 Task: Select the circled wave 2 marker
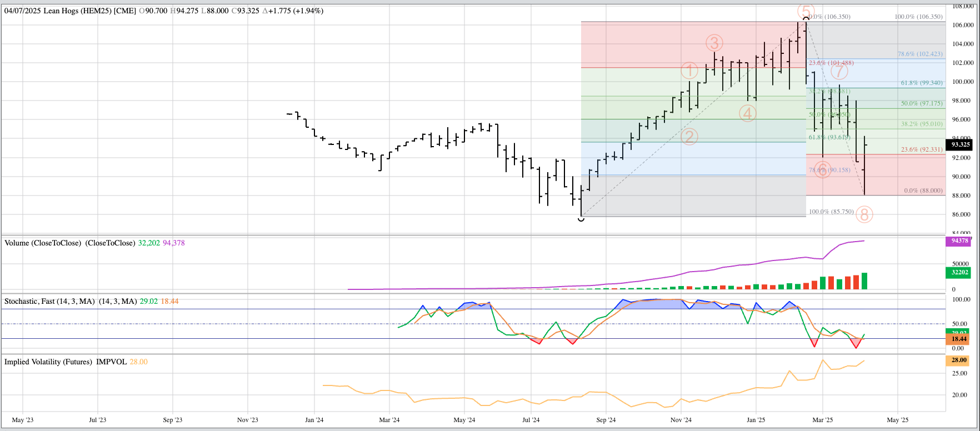click(689, 137)
